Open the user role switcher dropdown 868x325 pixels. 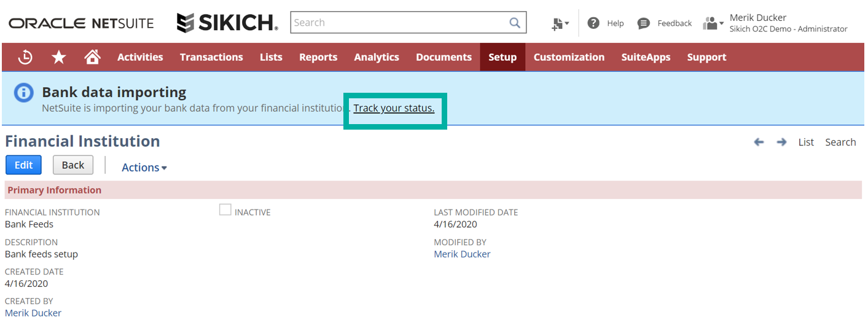pyautogui.click(x=713, y=23)
